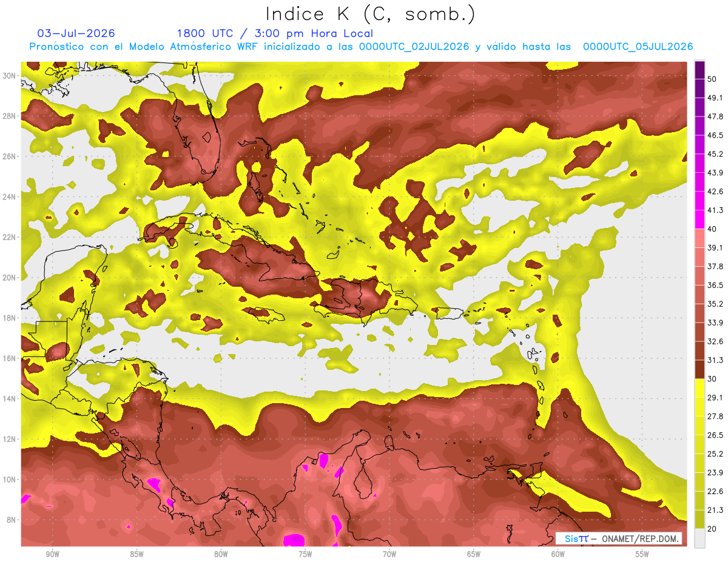Click the '85W' longitude label

pyautogui.click(x=136, y=555)
